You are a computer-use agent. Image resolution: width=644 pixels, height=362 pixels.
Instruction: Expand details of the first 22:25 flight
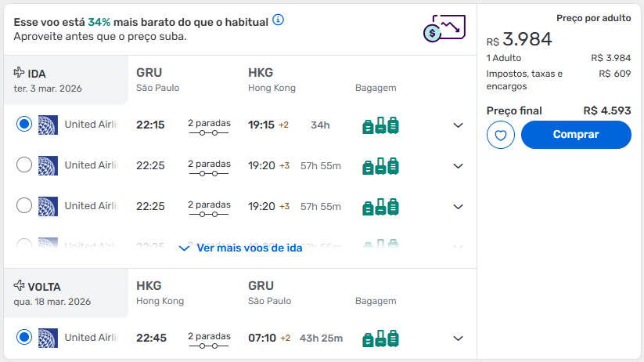pyautogui.click(x=458, y=166)
